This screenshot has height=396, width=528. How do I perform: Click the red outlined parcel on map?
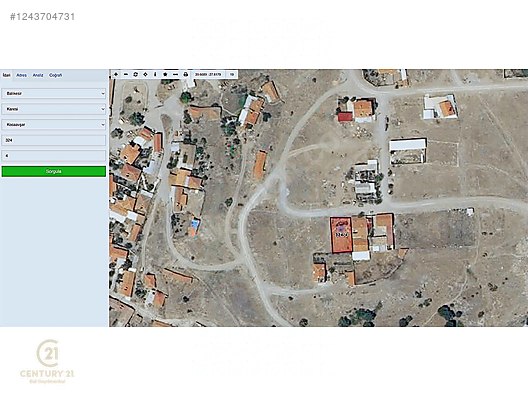tap(341, 235)
